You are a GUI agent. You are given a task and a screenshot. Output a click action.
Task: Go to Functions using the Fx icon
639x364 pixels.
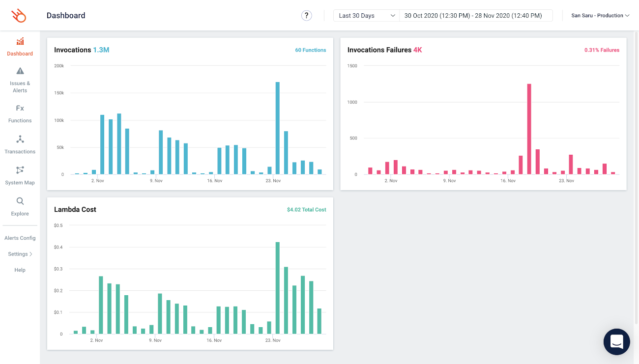point(20,108)
